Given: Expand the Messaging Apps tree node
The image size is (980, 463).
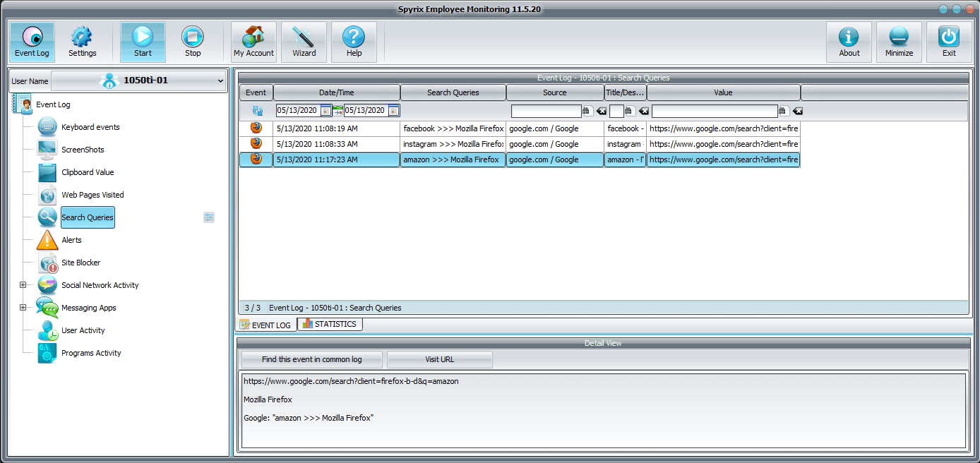Looking at the screenshot, I should 23,308.
